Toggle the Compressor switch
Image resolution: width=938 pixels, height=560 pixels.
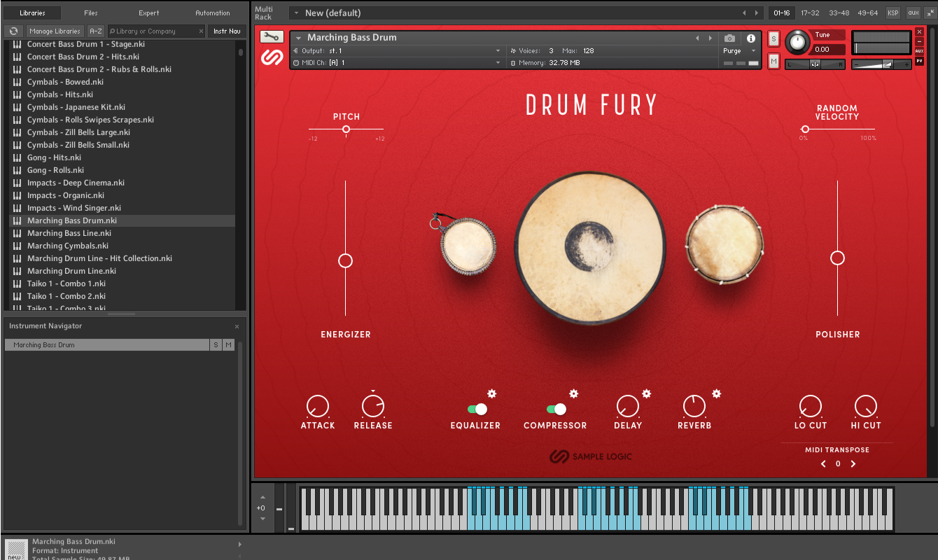tap(556, 409)
